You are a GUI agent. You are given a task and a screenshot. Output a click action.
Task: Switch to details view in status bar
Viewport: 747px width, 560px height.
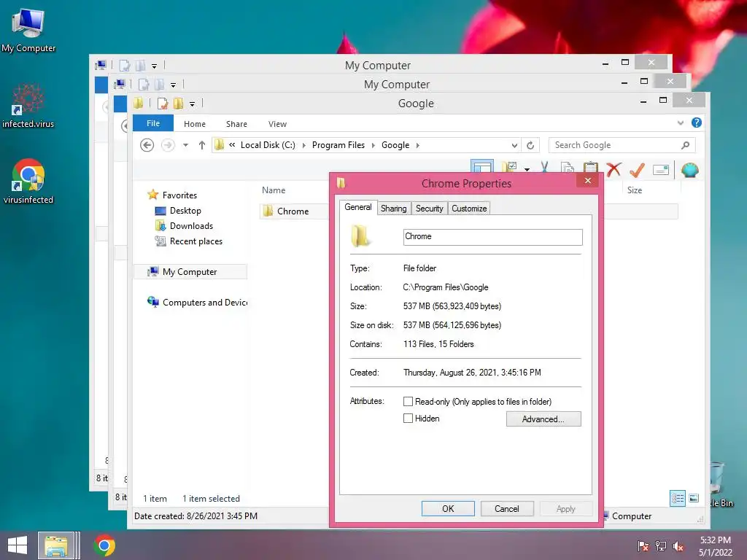(x=678, y=499)
